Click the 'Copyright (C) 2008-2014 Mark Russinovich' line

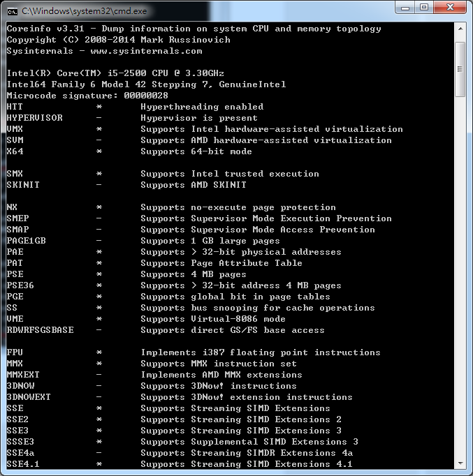pyautogui.click(x=119, y=40)
